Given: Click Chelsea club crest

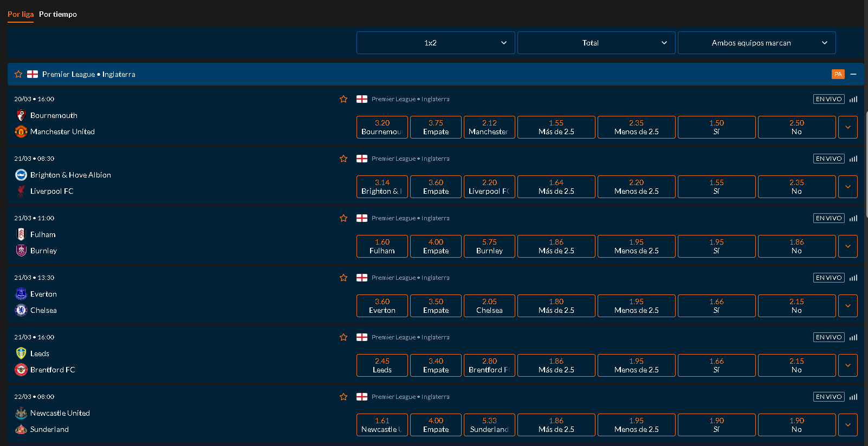Looking at the screenshot, I should (x=21, y=310).
